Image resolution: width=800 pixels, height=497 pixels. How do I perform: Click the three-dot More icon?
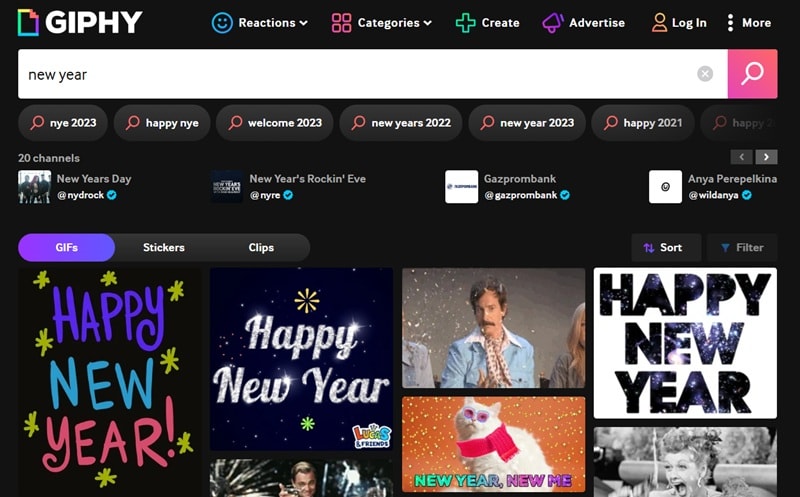730,23
